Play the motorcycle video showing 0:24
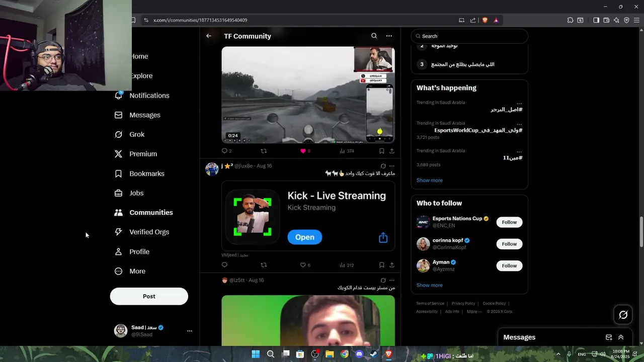This screenshot has height=362, width=644. (x=308, y=95)
